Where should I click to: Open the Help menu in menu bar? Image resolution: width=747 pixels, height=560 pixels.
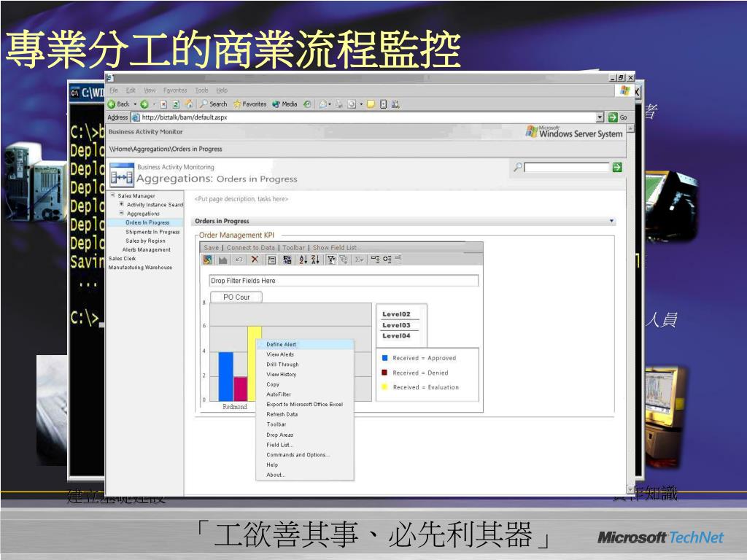pos(222,90)
